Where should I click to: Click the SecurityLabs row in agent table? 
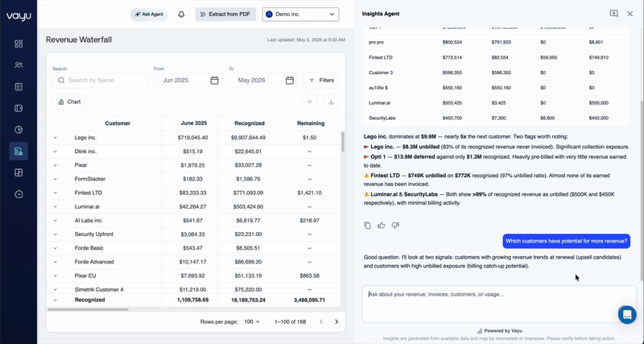(x=497, y=118)
